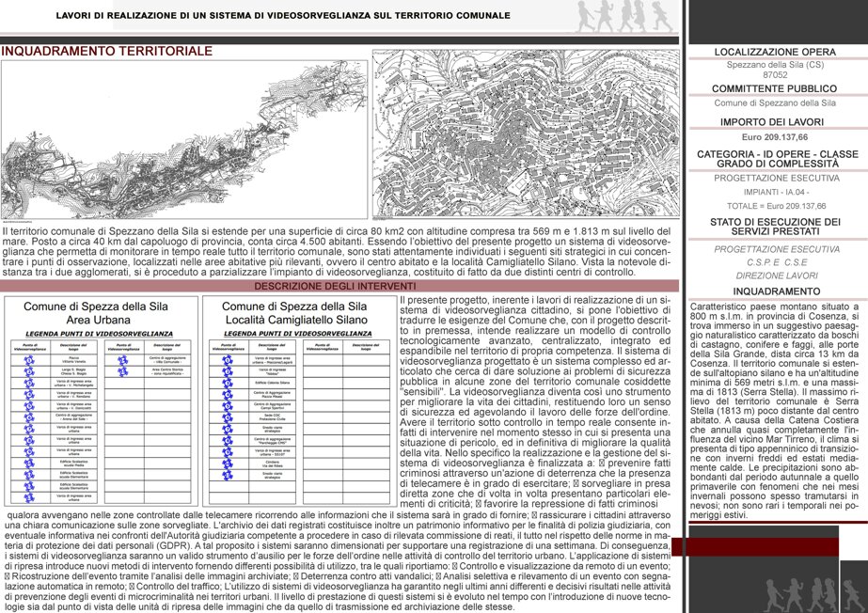Viewport: 868px width, 613px height.
Task: Click the LOCALIZZAZIONE OPERA heading
Action: tap(775, 52)
